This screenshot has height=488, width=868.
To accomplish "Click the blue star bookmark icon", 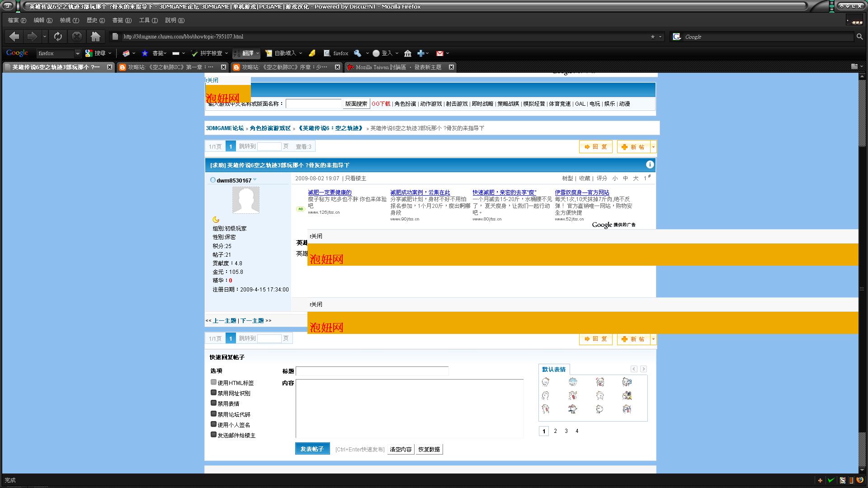I will pos(145,53).
